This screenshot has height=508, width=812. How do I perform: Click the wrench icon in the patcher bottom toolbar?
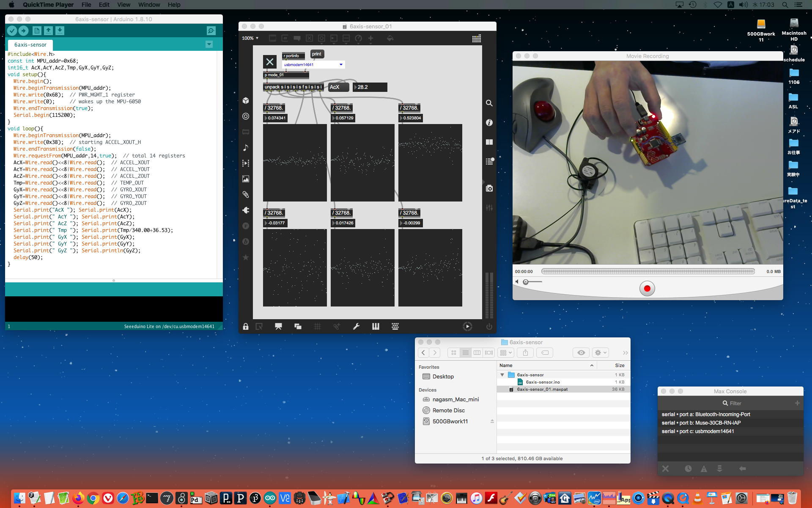coord(356,326)
